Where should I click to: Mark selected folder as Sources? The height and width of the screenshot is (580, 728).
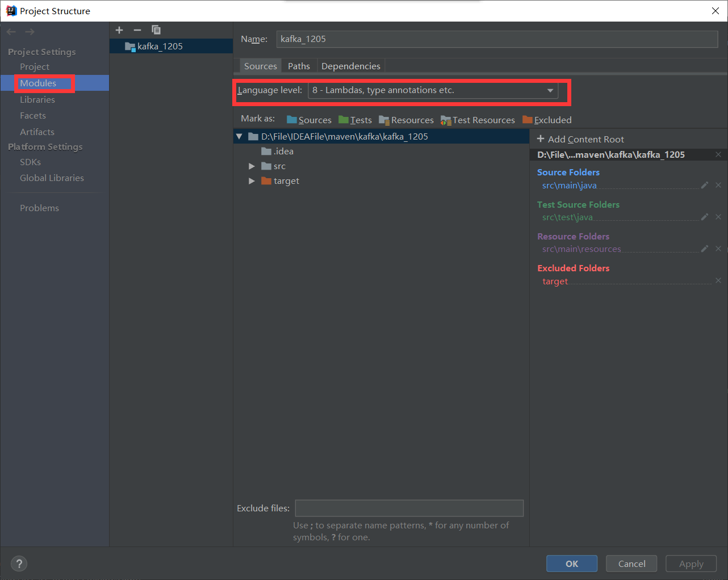click(x=309, y=120)
